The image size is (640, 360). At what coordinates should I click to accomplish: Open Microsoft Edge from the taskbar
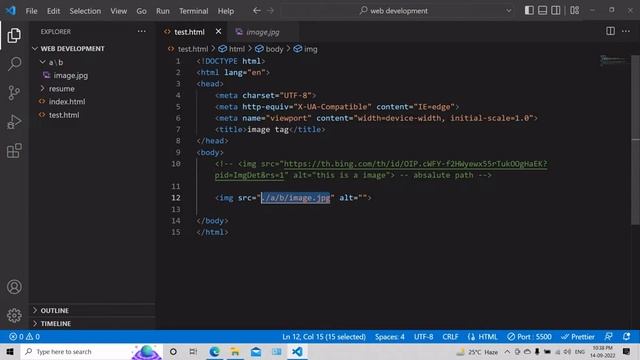coord(214,352)
